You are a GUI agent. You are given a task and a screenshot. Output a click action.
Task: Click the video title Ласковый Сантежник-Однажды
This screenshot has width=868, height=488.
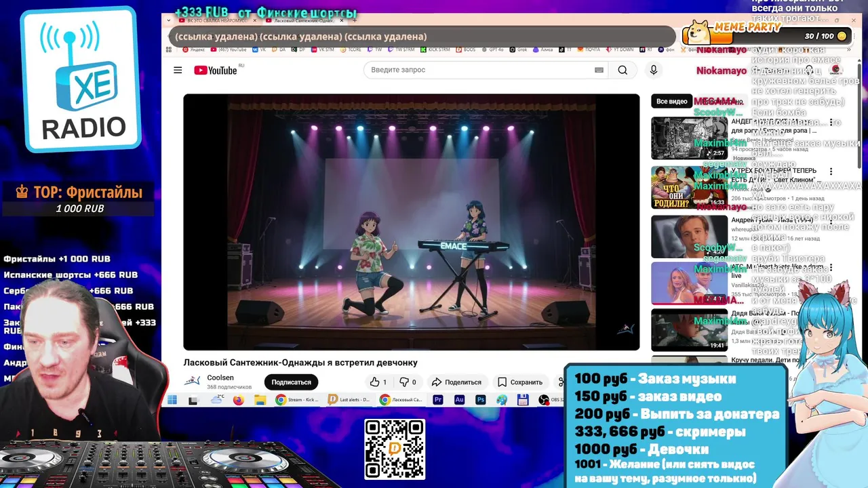click(300, 363)
